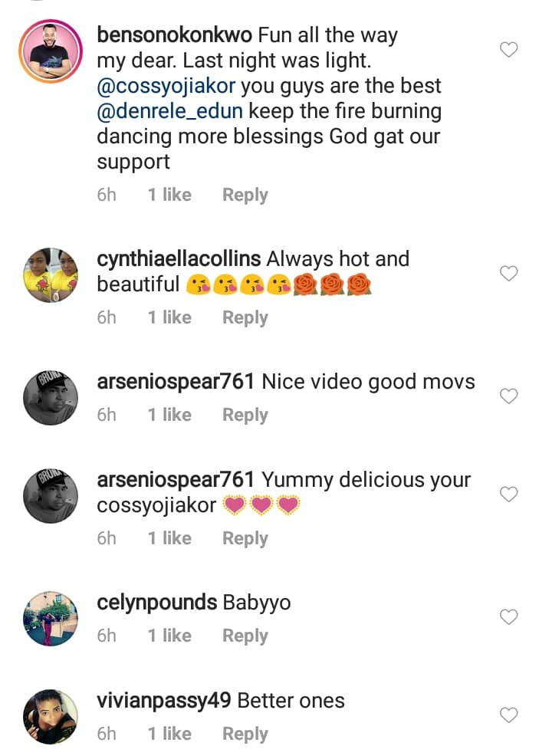Like the 'Nice video good movs' comment

(508, 396)
